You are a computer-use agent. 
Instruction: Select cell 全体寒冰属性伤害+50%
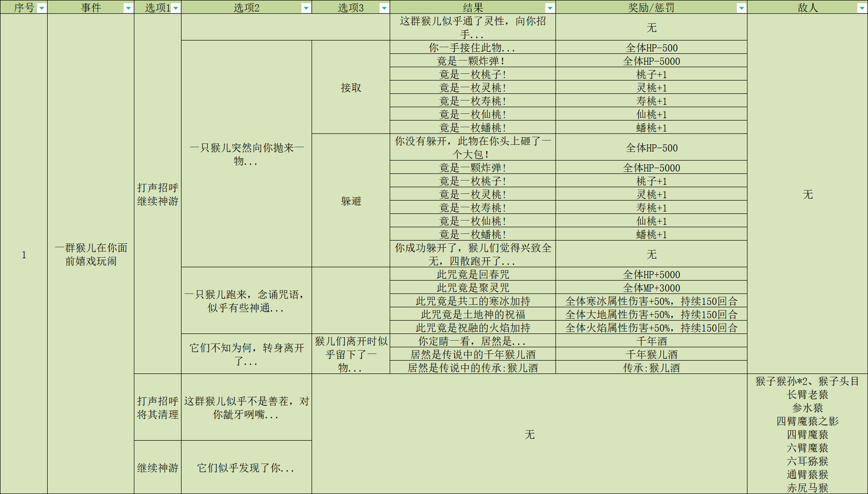(651, 301)
